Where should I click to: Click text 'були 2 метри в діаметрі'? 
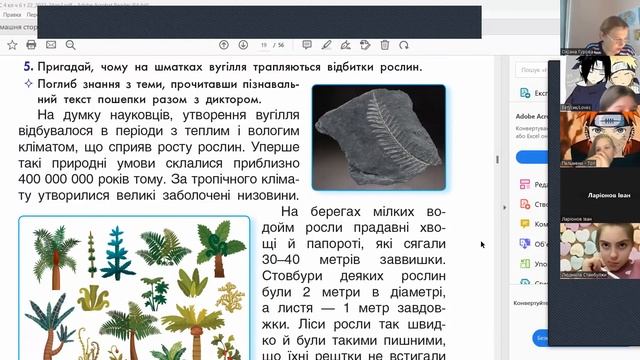(x=353, y=292)
